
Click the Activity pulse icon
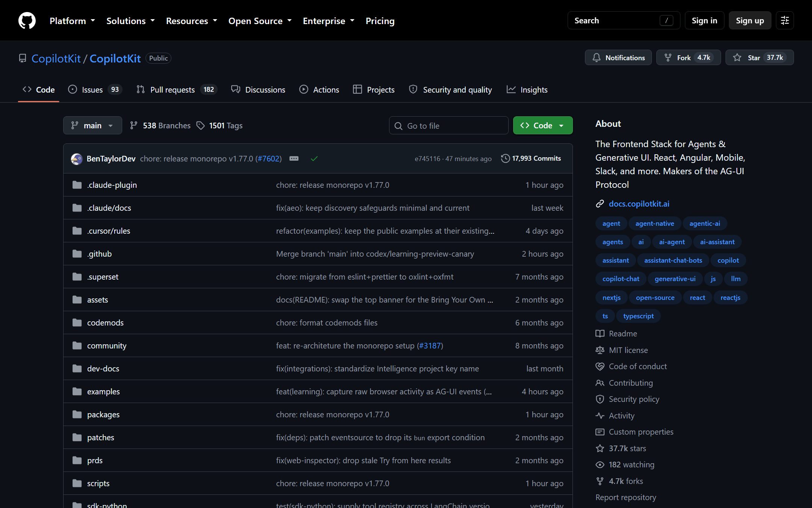click(600, 416)
